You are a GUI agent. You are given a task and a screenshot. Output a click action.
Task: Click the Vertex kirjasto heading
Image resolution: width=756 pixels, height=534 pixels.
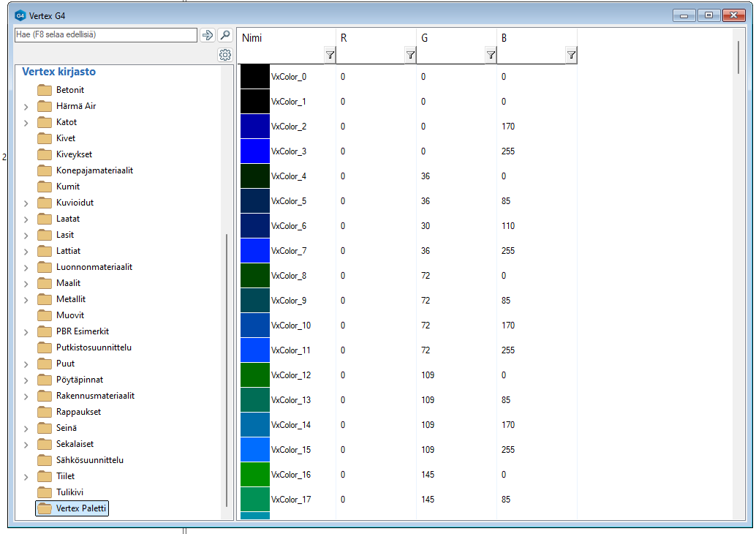click(x=58, y=72)
